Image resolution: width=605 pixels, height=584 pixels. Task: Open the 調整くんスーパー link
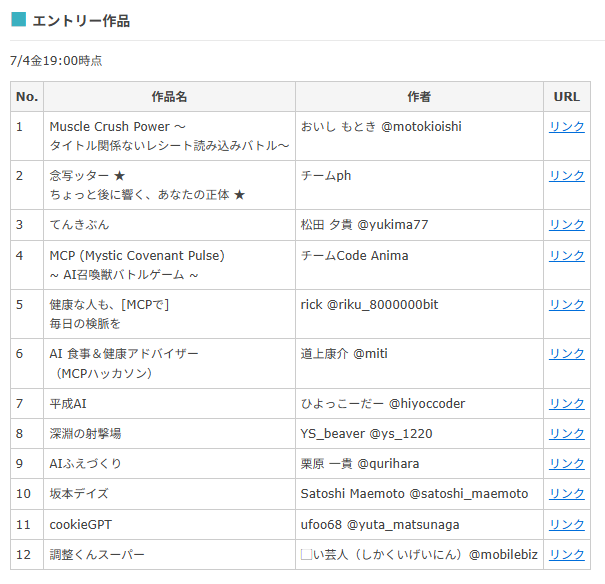tap(566, 555)
